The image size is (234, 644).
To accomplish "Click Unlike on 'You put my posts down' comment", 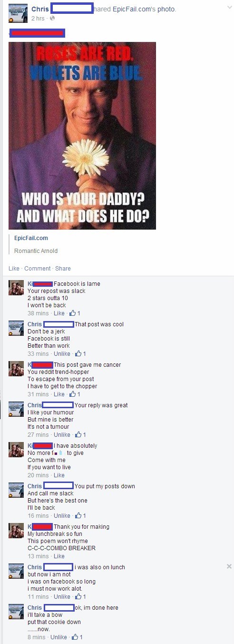I will [62, 516].
